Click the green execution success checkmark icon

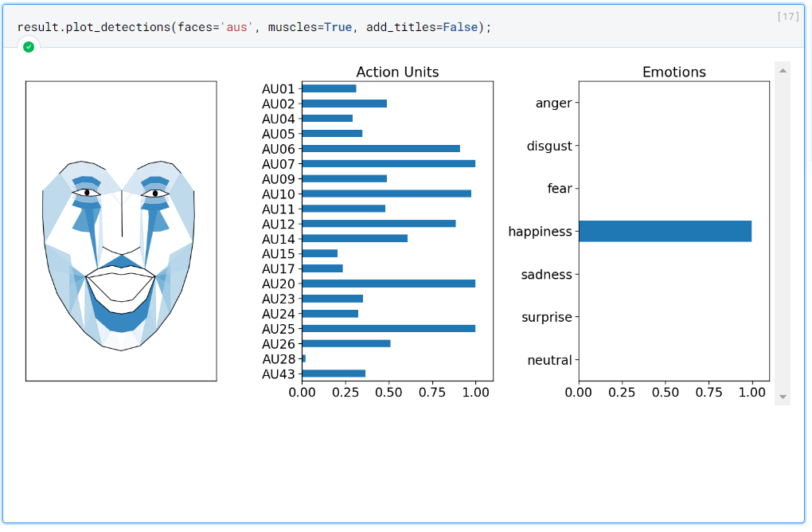click(29, 47)
